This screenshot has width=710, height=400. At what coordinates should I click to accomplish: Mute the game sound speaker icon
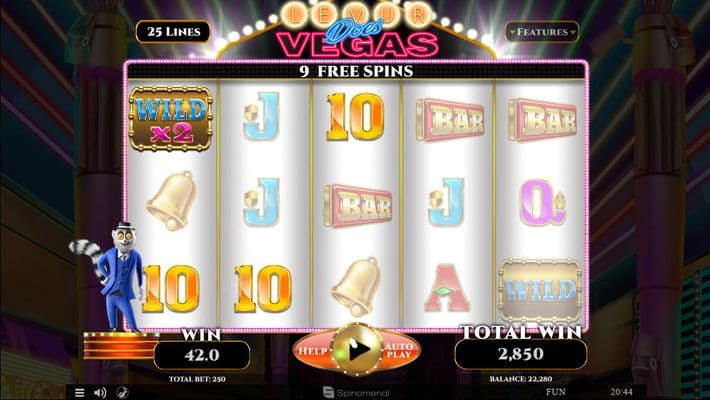point(100,392)
